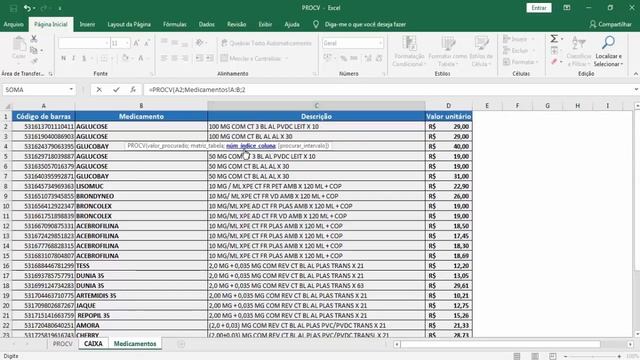Click the Paste (Colar) clipboard icon

19,44
